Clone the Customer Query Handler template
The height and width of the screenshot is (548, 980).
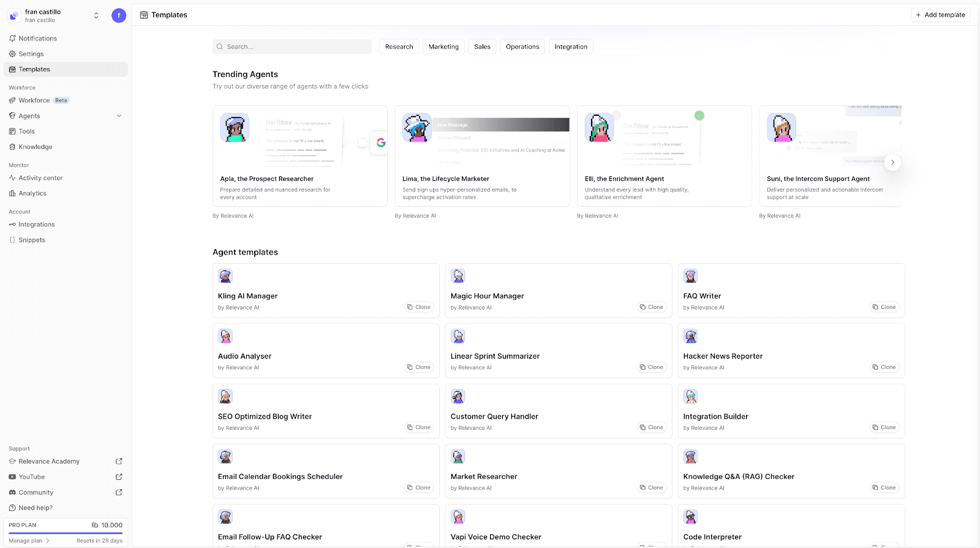point(652,427)
